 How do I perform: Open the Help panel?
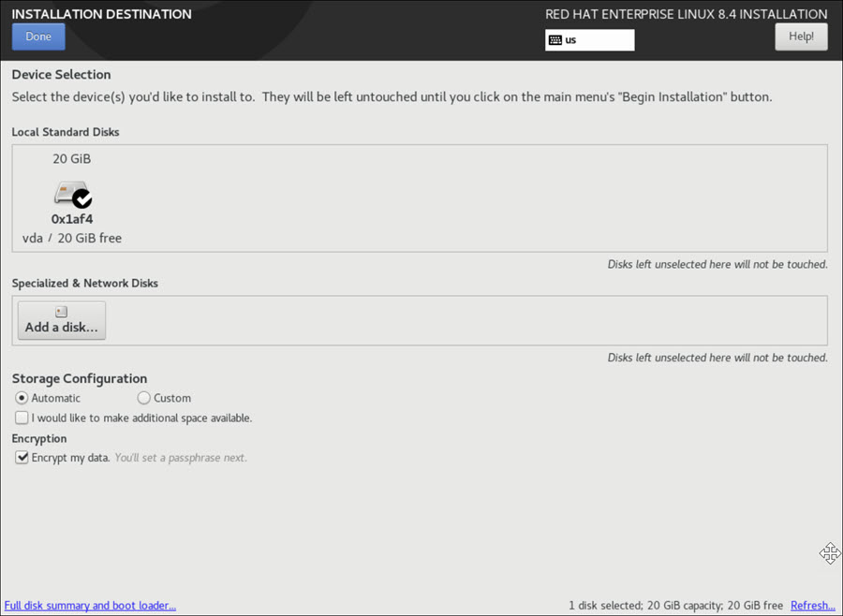[x=801, y=36]
